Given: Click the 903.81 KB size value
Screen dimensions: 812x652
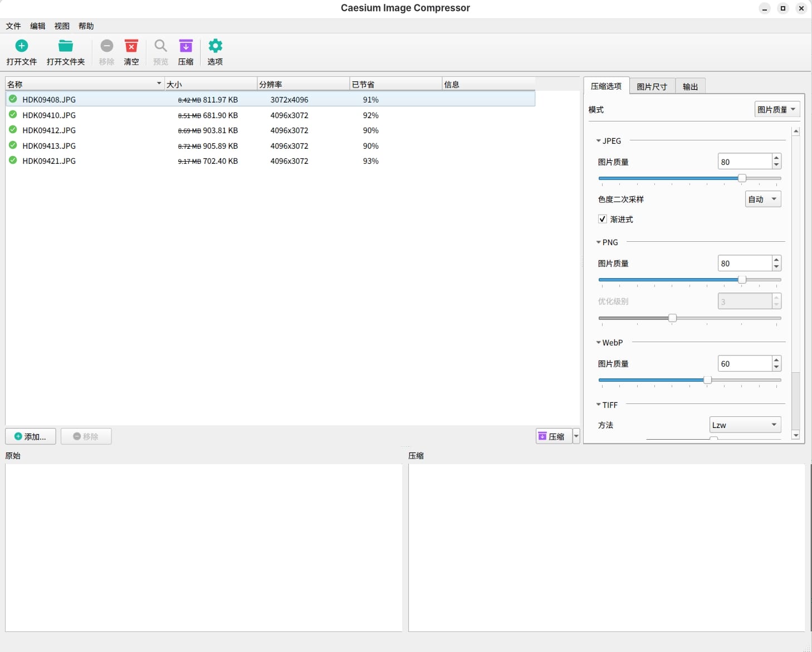Looking at the screenshot, I should pyautogui.click(x=221, y=130).
